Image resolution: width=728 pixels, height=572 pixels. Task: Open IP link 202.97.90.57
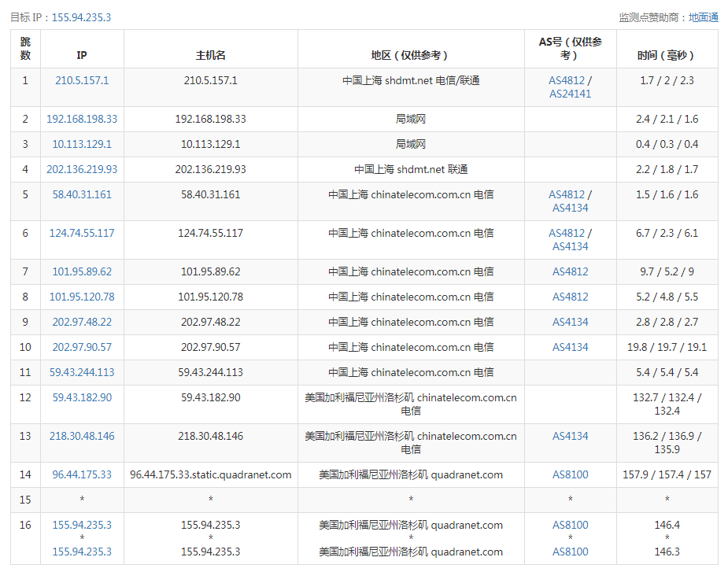point(82,346)
